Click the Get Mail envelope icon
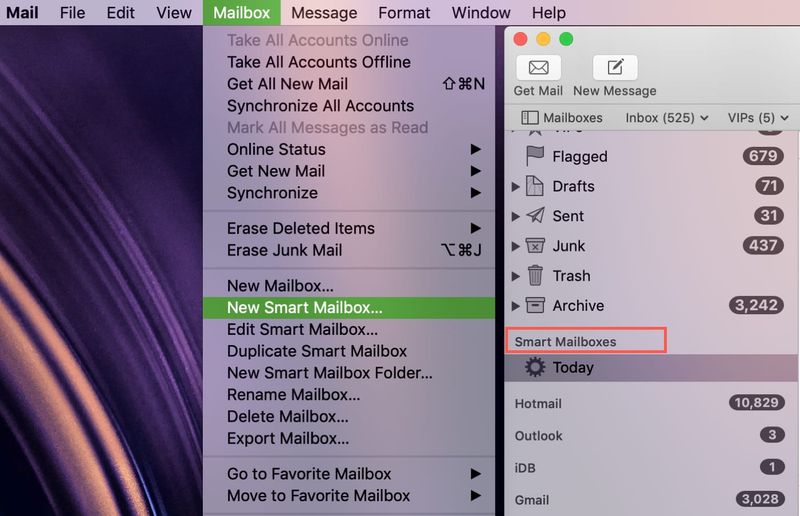 [x=538, y=67]
